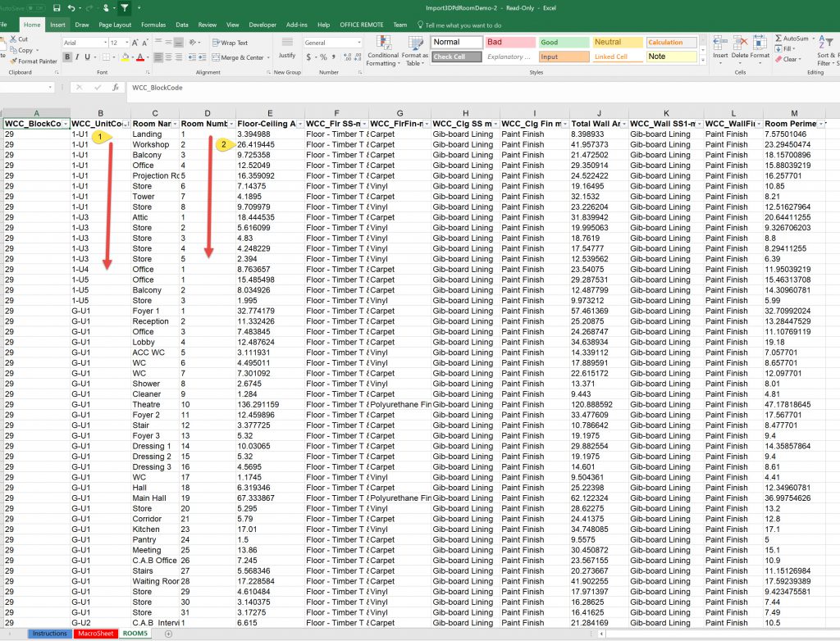840x641 pixels.
Task: Open the General number format dropdown
Action: (358, 43)
